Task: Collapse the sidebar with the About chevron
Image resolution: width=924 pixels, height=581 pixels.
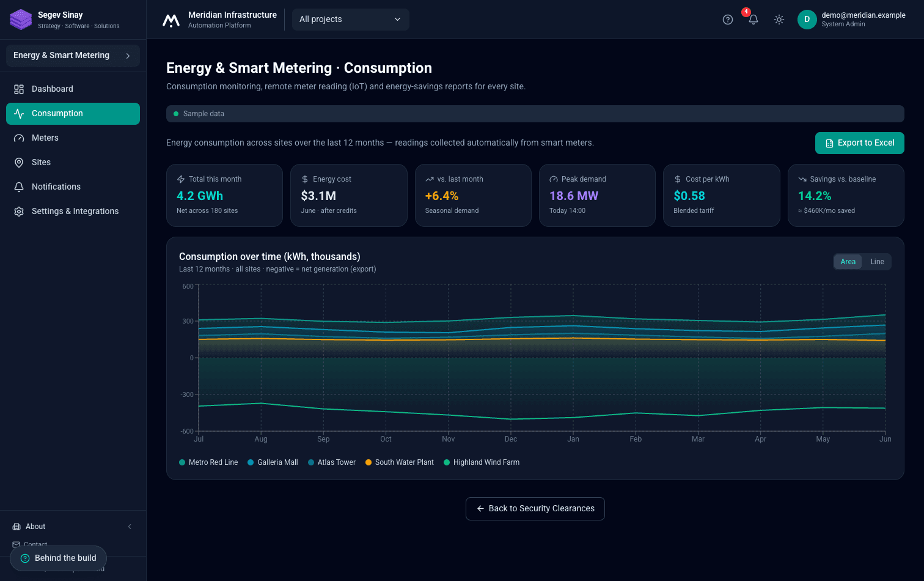Action: tap(130, 527)
